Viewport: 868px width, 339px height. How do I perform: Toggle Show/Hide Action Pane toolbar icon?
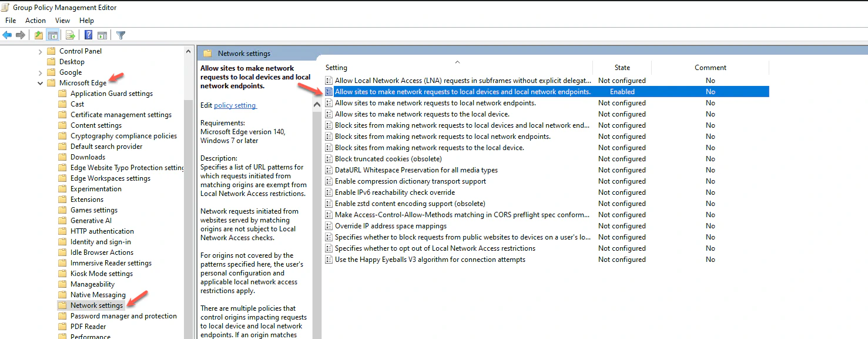click(102, 35)
